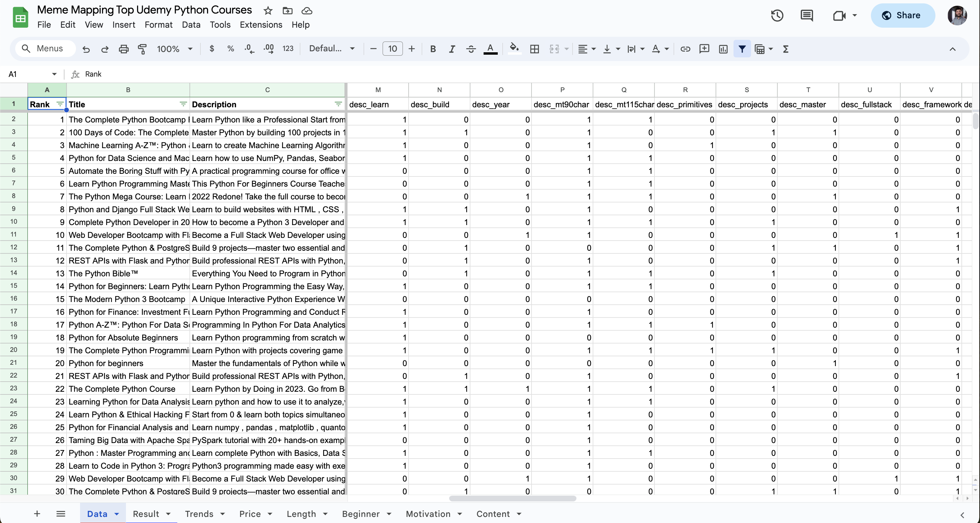The image size is (980, 523).
Task: Open the borders tool icon
Action: click(535, 49)
